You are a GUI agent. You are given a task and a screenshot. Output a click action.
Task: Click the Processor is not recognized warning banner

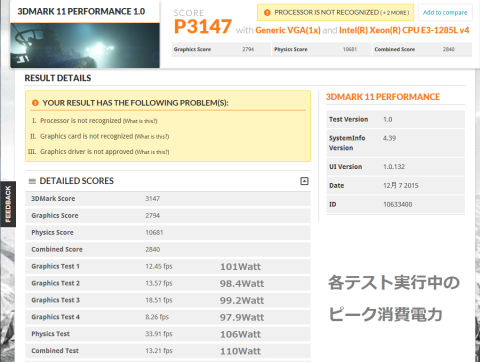coord(335,13)
